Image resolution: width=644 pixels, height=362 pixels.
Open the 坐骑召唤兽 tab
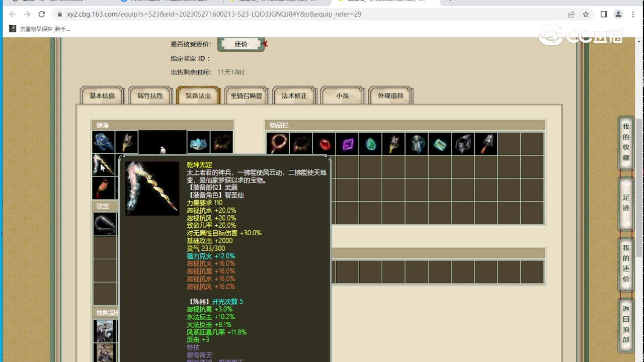(x=246, y=96)
